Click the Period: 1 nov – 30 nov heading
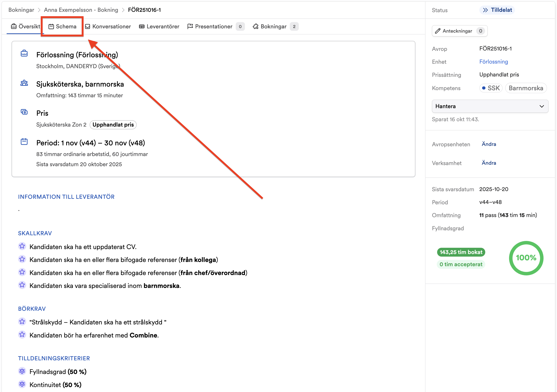The height and width of the screenshot is (392, 557). 91,143
